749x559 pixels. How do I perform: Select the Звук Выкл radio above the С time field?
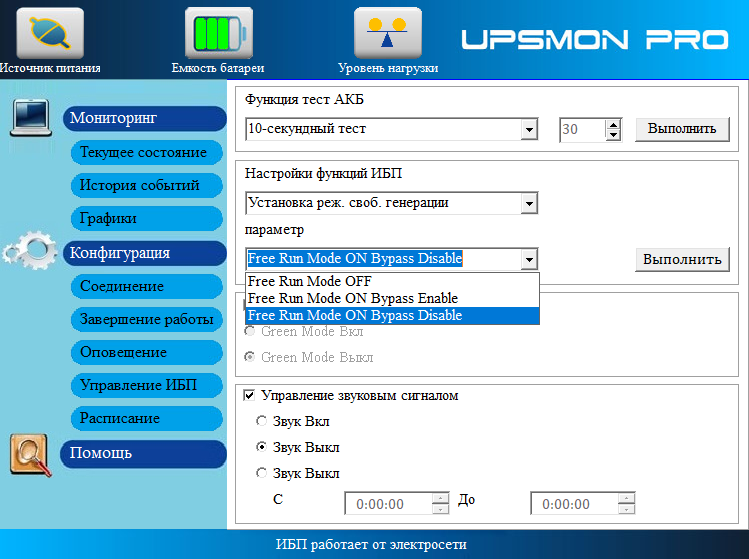(261, 473)
